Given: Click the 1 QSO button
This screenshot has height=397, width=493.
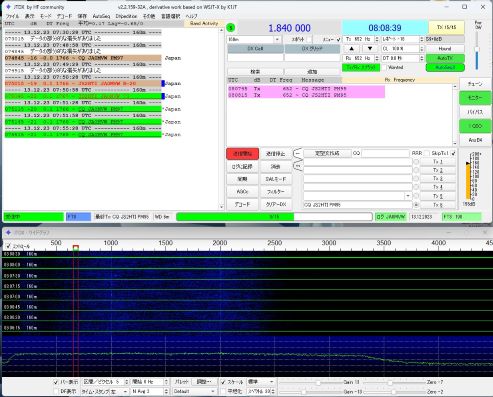Looking at the screenshot, I should [x=475, y=126].
